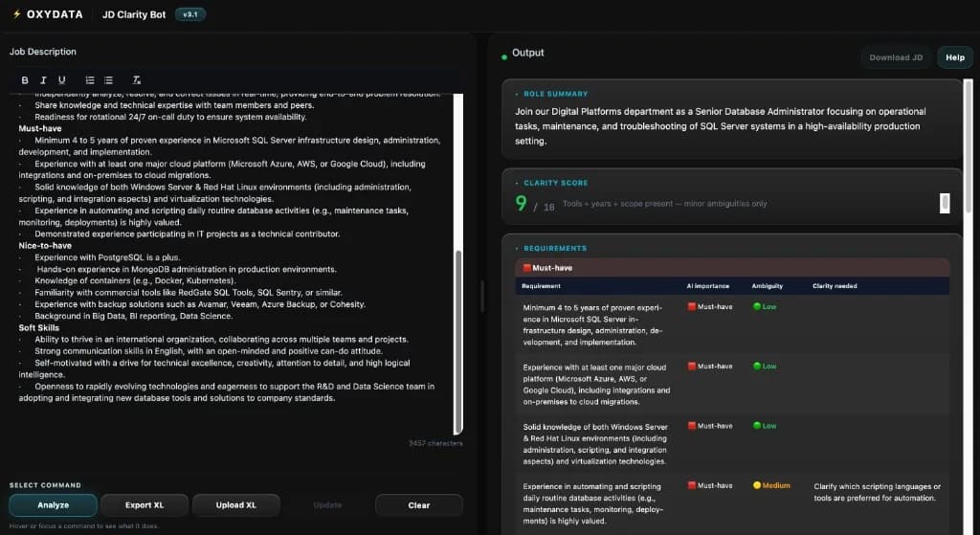Click 'Clarify which scripting languages' note
Screen dimensions: 980x535
click(x=877, y=492)
